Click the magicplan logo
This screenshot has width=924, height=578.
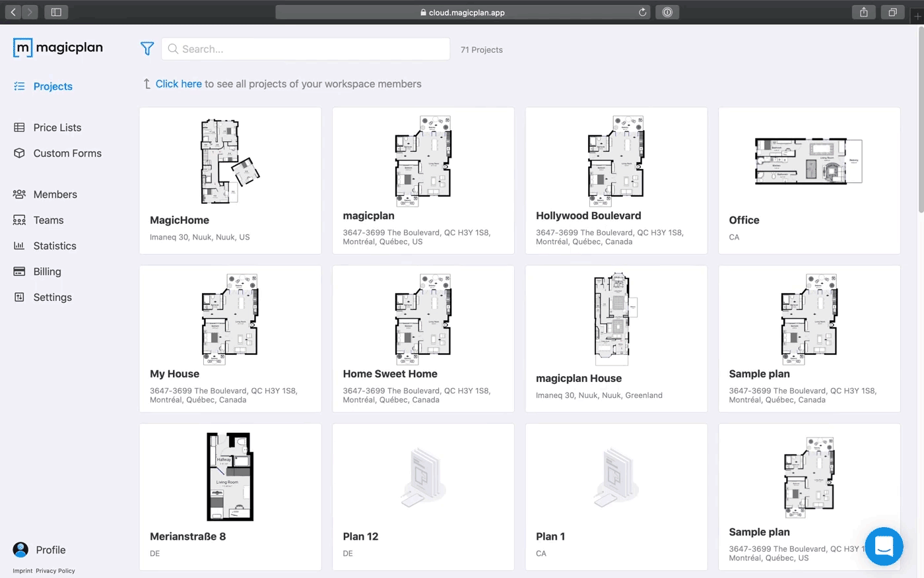(x=57, y=47)
